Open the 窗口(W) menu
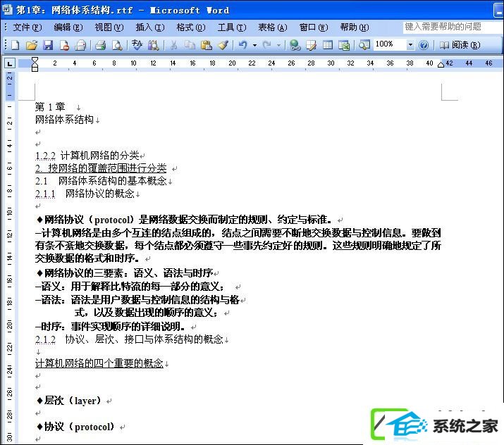Screen dimensions: 504x445 [314, 27]
